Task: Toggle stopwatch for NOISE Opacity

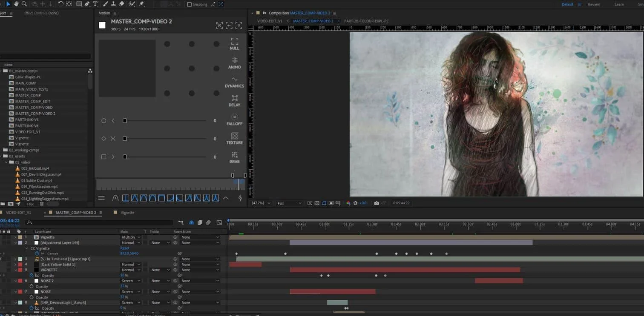Action: 32,297
